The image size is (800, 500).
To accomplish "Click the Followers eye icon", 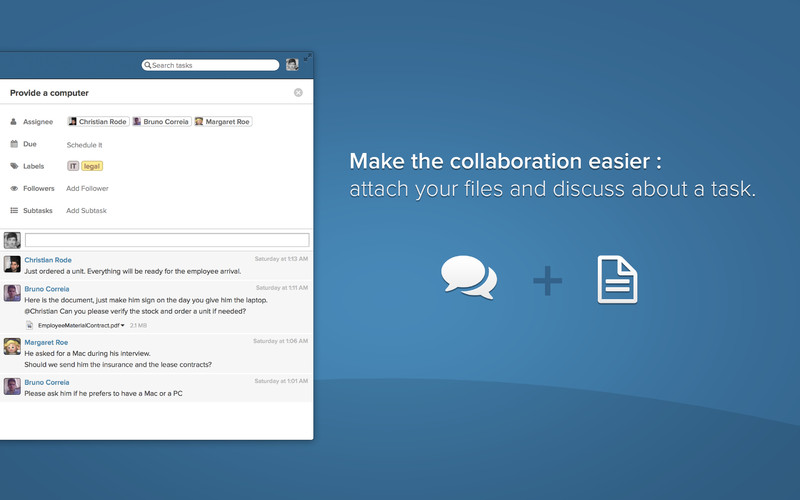I will point(14,188).
